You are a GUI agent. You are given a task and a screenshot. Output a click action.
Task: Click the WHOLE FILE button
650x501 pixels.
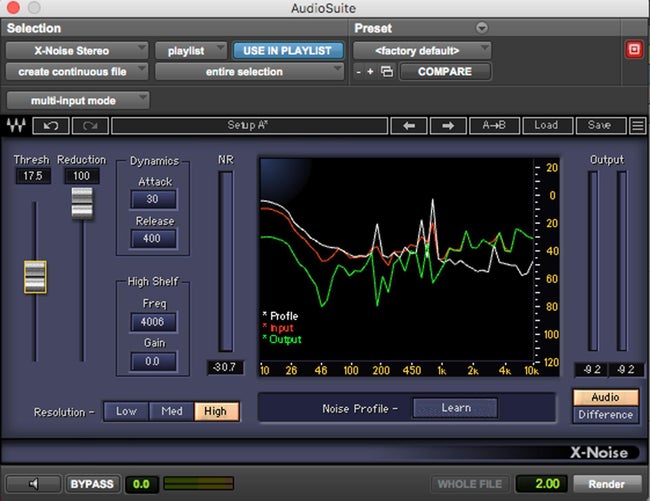click(x=470, y=484)
